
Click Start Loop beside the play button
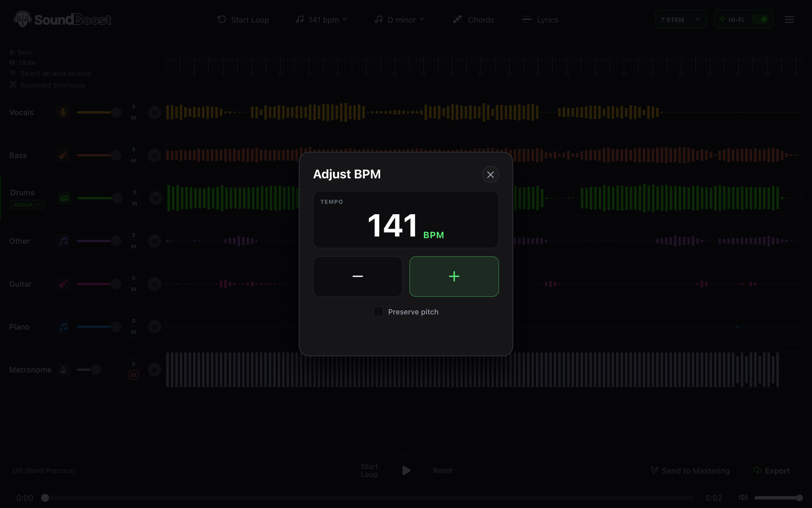tap(369, 471)
